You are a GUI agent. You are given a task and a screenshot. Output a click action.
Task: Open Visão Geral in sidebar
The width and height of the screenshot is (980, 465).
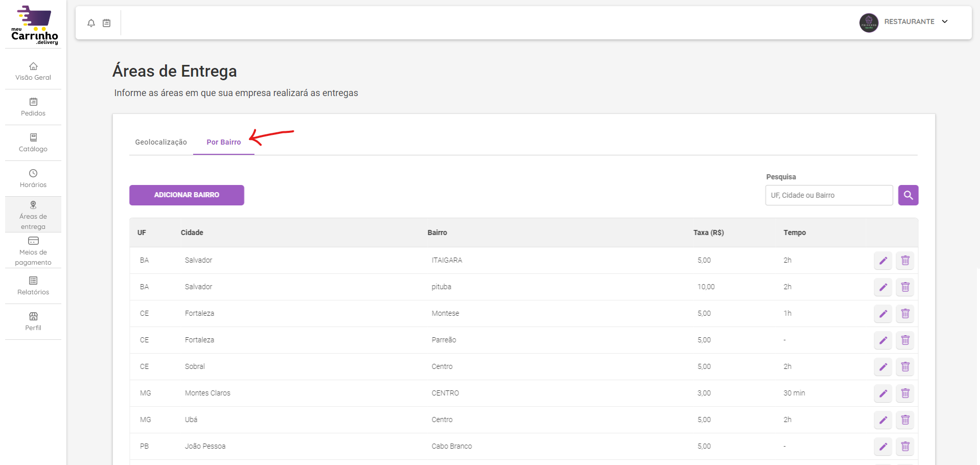pos(33,72)
